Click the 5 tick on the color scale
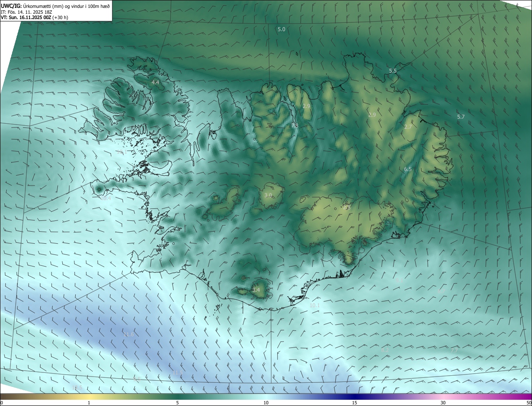The image size is (532, 406). 177,403
